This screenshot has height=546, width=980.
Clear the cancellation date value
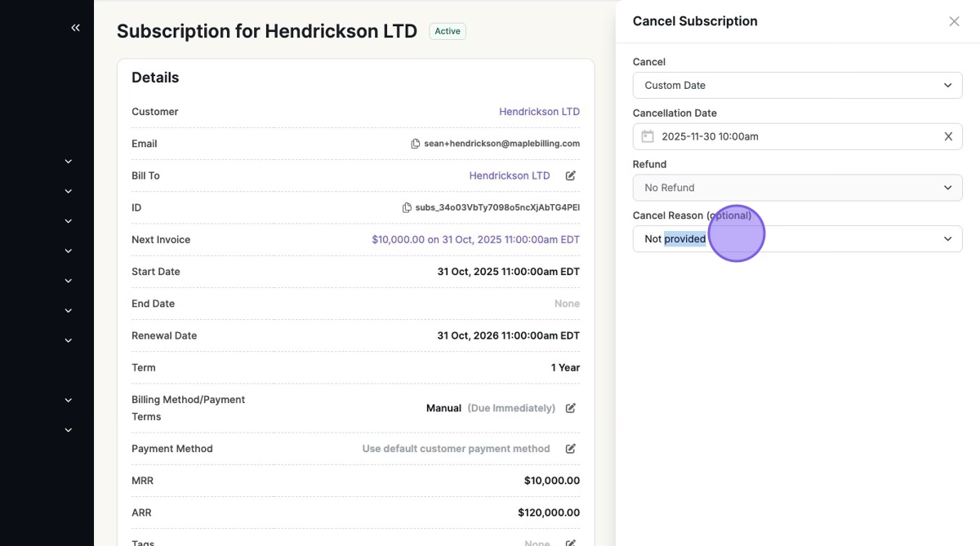(948, 136)
